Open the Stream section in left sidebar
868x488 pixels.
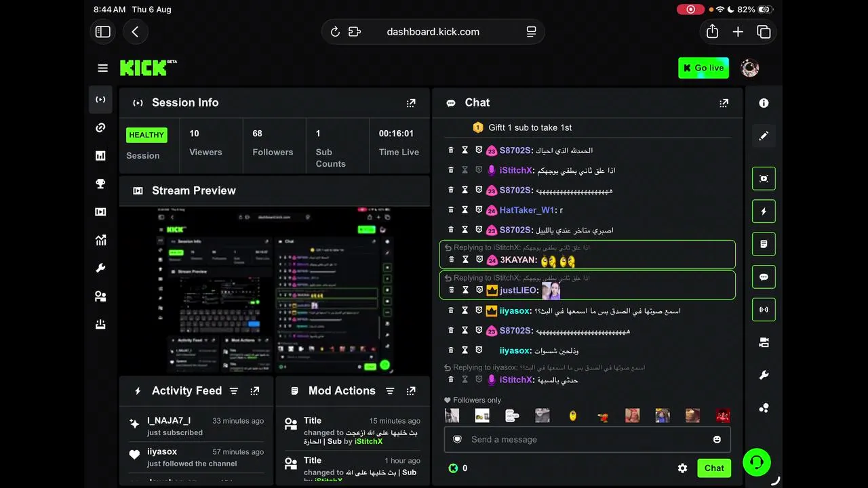[100, 100]
